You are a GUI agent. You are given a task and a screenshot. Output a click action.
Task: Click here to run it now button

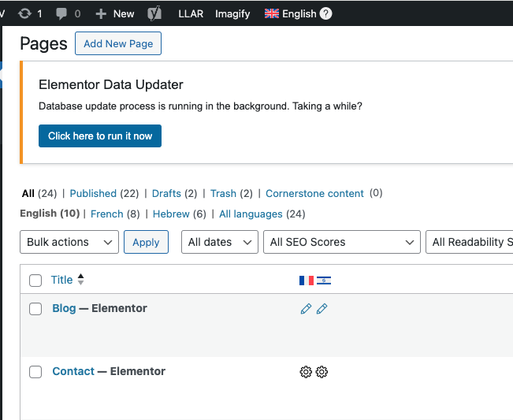[x=100, y=136]
